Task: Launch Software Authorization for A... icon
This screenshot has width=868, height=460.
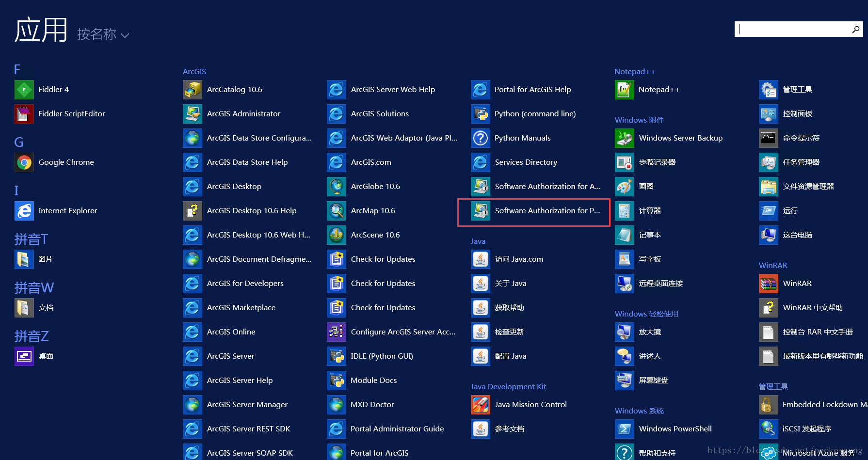Action: 481,187
